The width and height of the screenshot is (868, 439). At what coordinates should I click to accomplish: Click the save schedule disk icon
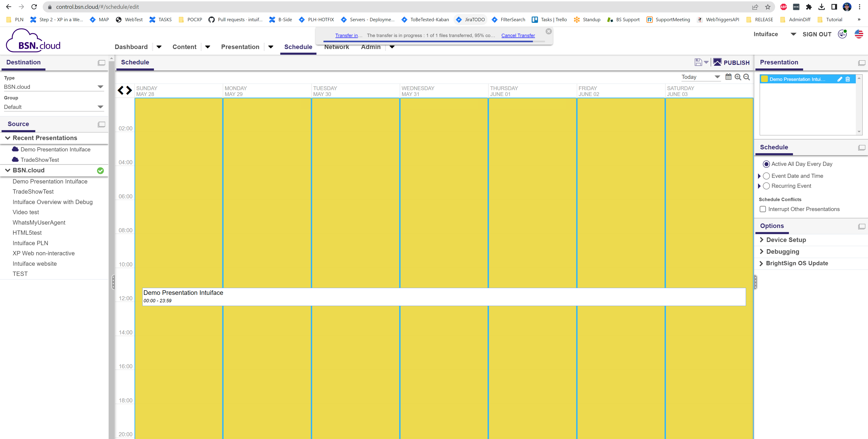pos(698,62)
